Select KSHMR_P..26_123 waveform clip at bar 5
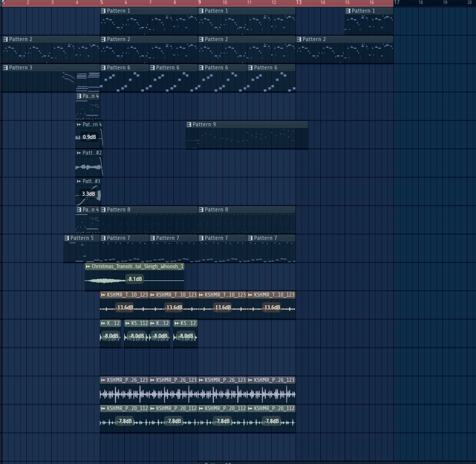 (x=125, y=390)
